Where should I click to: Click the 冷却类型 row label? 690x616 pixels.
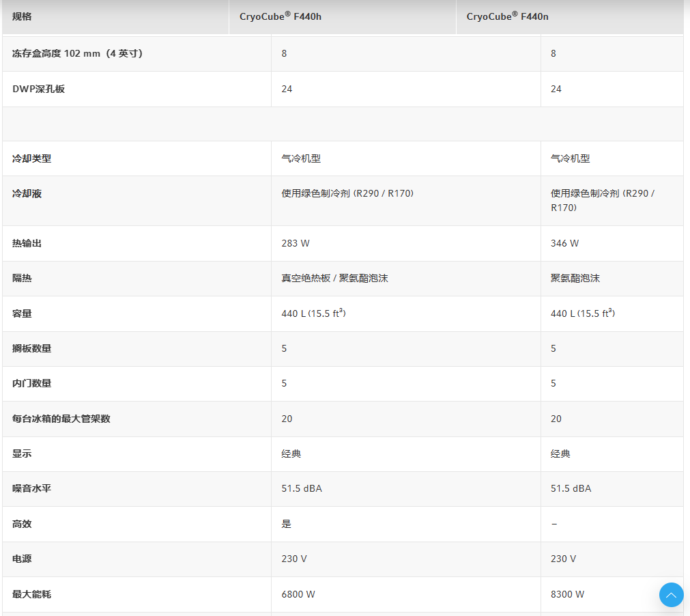click(31, 158)
